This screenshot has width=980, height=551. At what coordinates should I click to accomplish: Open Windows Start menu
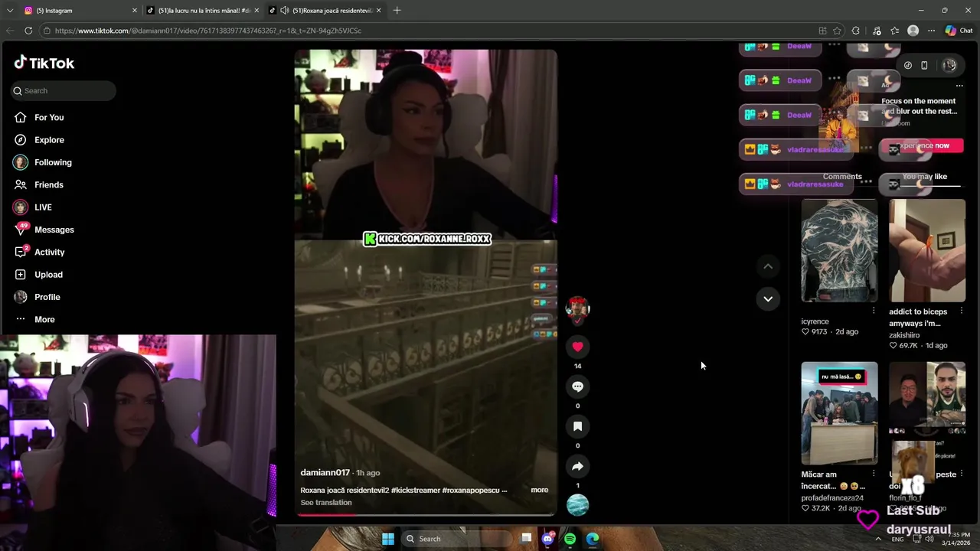[x=388, y=539]
